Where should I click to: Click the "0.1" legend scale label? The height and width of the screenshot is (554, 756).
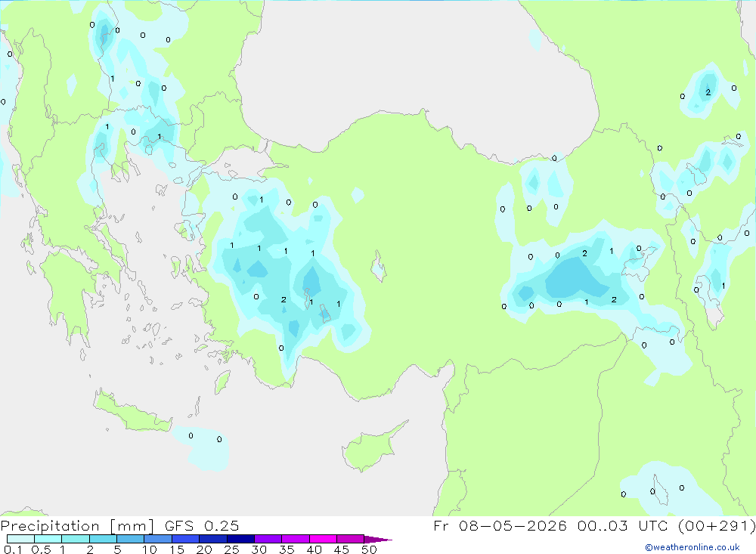click(13, 549)
